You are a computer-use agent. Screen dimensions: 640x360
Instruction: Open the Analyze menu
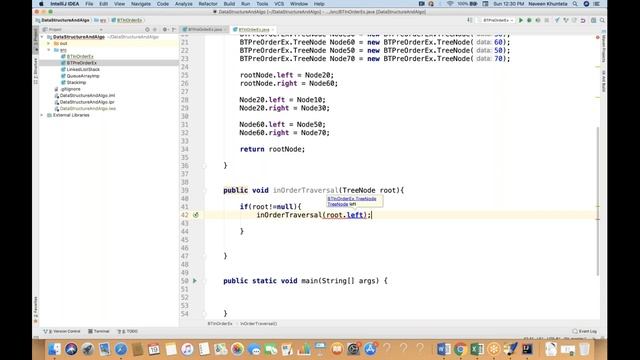point(184,4)
